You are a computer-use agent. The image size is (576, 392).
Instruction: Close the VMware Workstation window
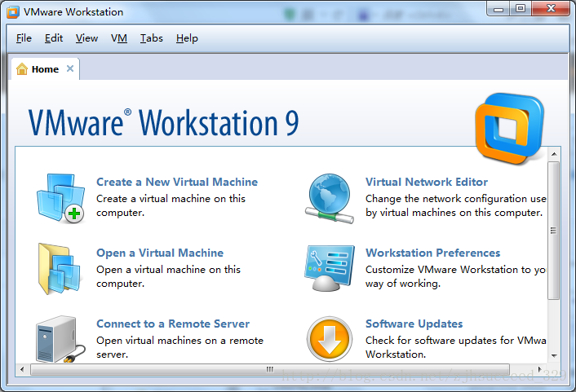[551, 8]
